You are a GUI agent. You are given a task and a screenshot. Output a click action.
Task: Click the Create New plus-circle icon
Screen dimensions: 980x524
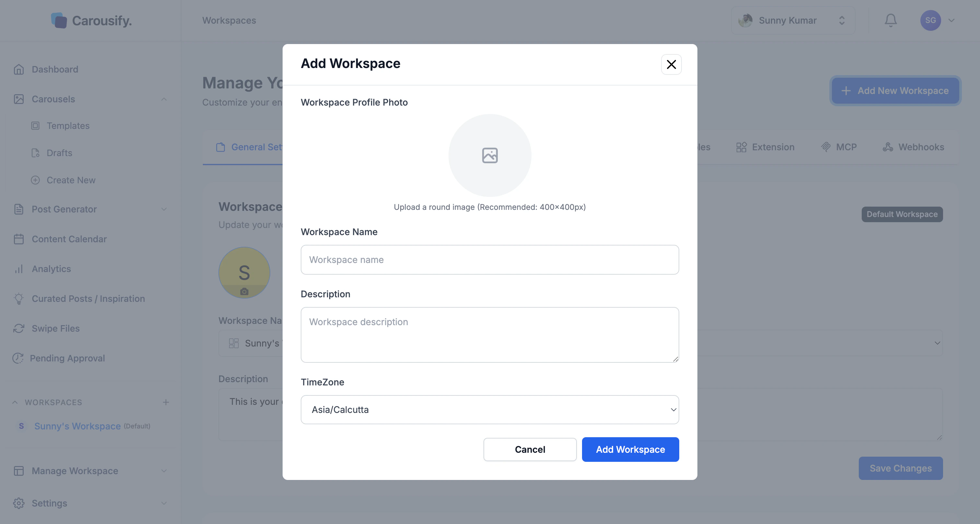(35, 180)
